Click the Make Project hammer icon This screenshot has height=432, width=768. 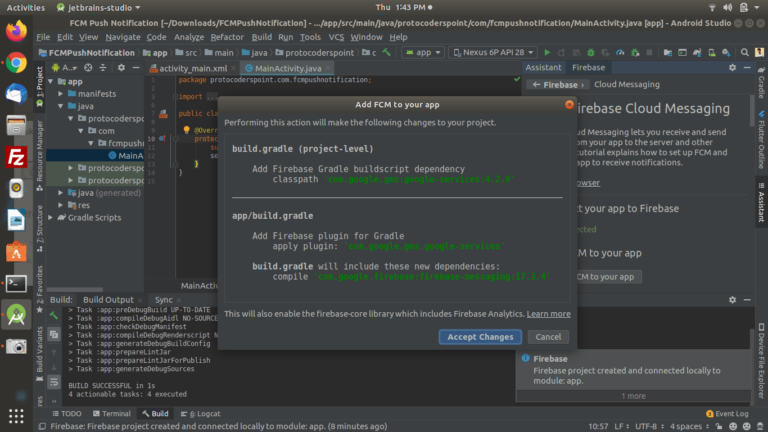(387, 52)
